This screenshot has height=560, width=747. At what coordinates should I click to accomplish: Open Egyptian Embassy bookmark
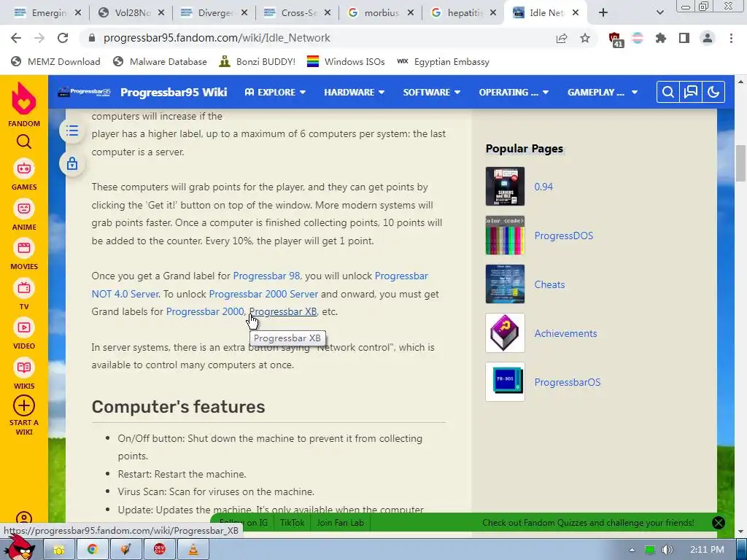coord(443,61)
